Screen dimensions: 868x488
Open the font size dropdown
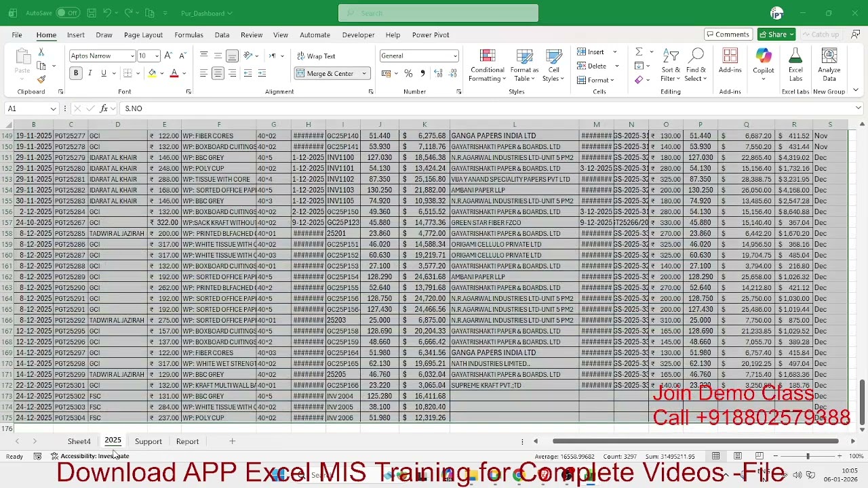(x=157, y=56)
